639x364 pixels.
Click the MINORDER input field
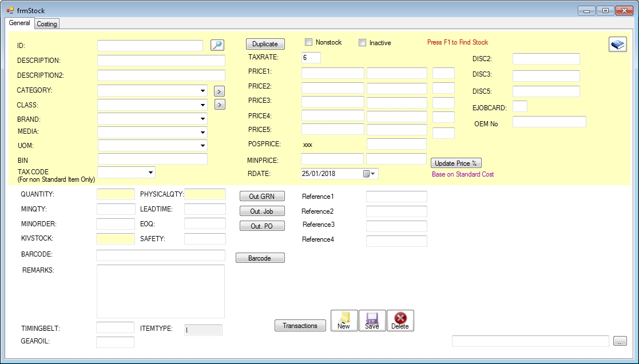click(116, 224)
